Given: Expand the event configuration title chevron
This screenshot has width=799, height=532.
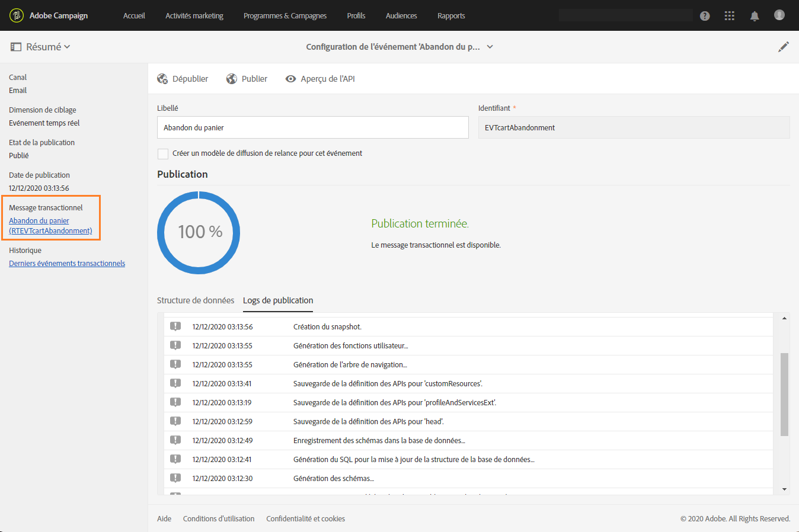Looking at the screenshot, I should (490, 47).
